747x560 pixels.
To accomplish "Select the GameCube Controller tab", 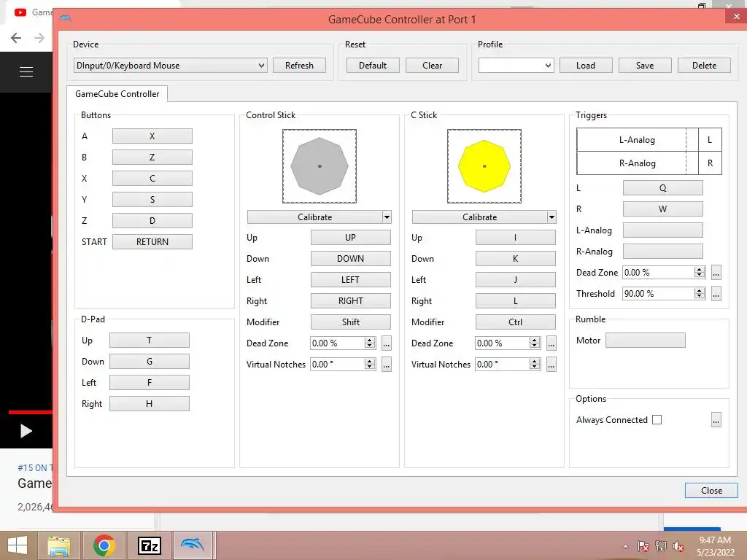I will tap(117, 94).
